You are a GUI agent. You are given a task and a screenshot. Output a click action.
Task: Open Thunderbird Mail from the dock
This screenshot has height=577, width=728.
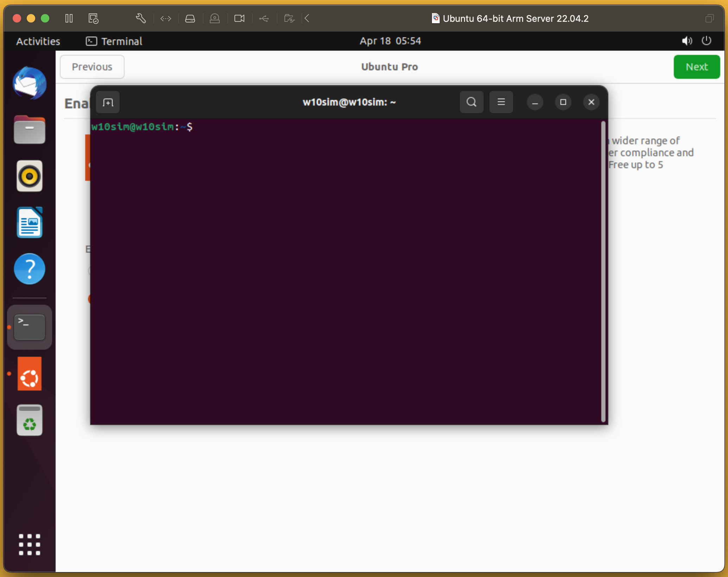coord(30,83)
